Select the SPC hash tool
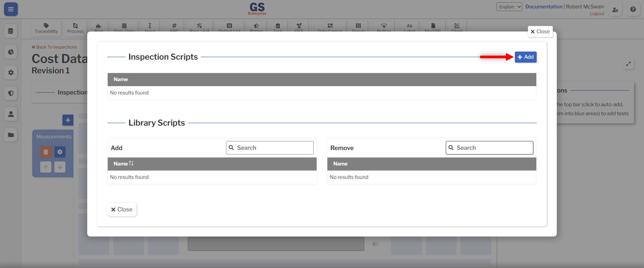 pos(174,27)
